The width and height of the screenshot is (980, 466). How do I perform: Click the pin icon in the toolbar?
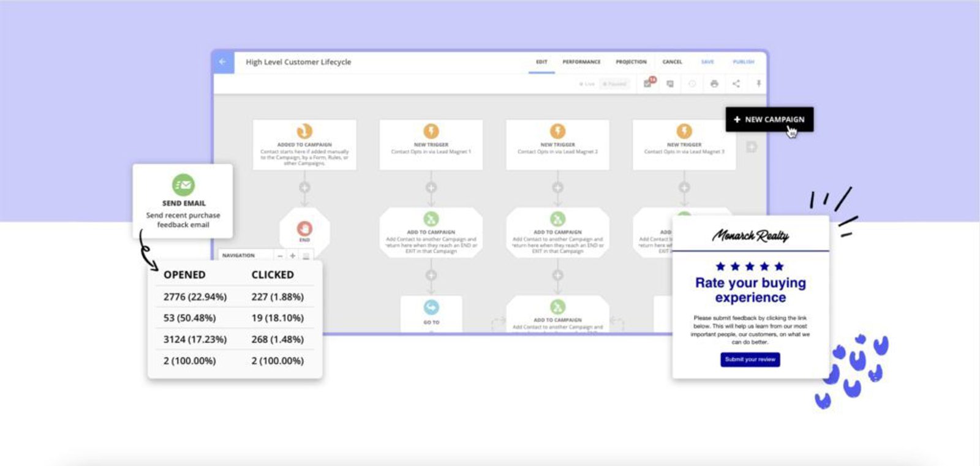coord(758,84)
